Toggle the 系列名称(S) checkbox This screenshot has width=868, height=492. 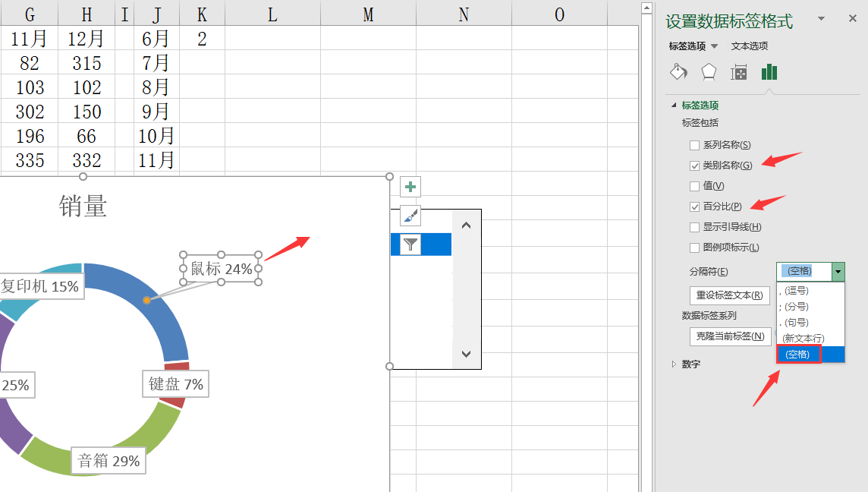click(695, 145)
